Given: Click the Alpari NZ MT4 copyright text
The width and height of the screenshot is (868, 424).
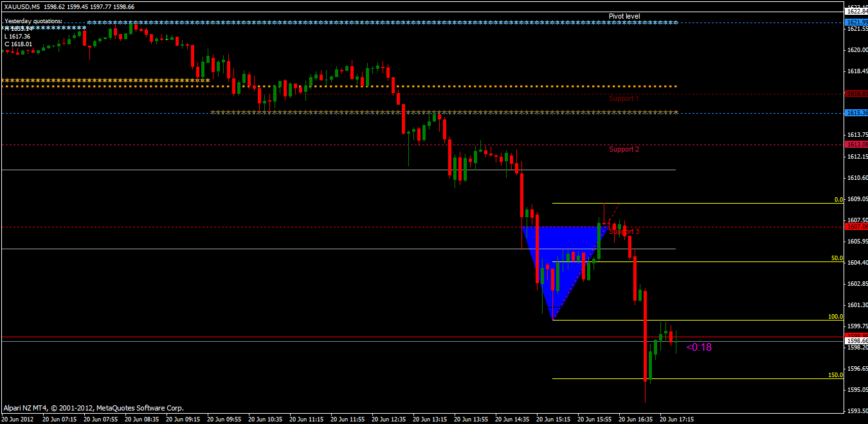Looking at the screenshot, I should (x=93, y=408).
